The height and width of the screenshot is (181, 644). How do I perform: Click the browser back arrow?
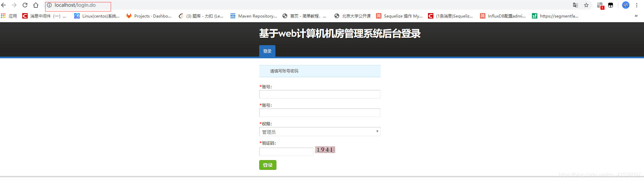[x=4, y=5]
